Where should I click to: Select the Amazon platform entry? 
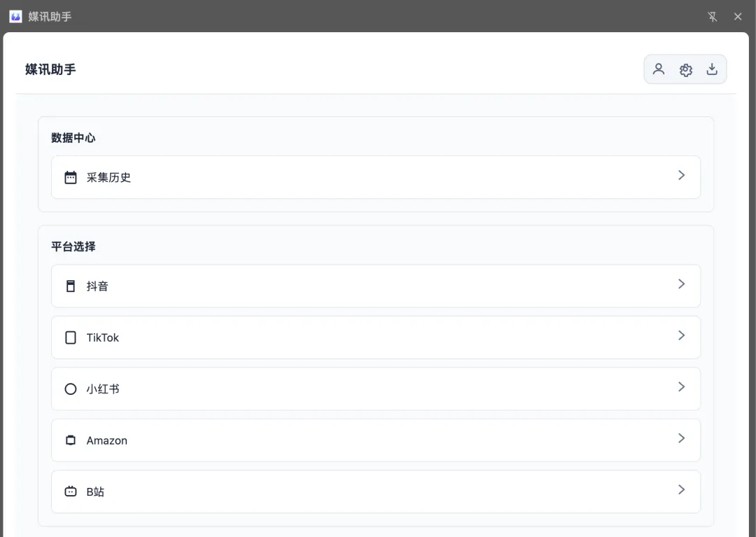376,440
